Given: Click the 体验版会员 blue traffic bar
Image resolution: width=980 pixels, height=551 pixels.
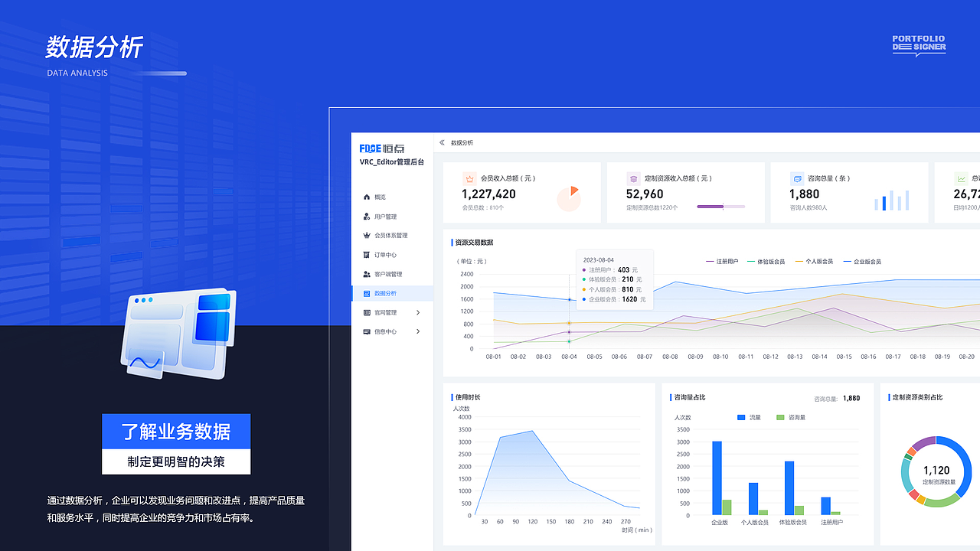Looking at the screenshot, I should pyautogui.click(x=789, y=488).
